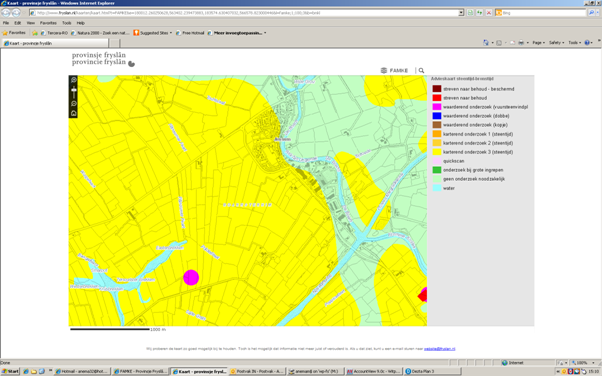This screenshot has height=376, width=602.
Task: Click the map home extent icon
Action: [74, 113]
